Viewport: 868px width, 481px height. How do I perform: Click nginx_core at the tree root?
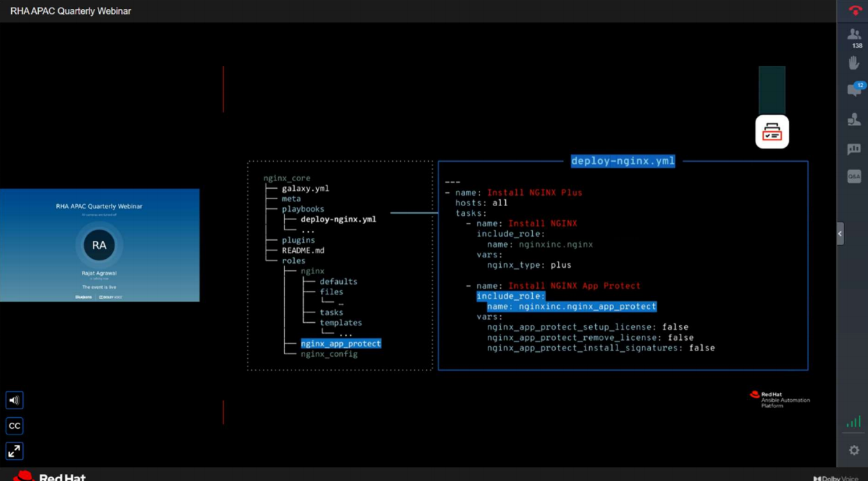pos(287,178)
